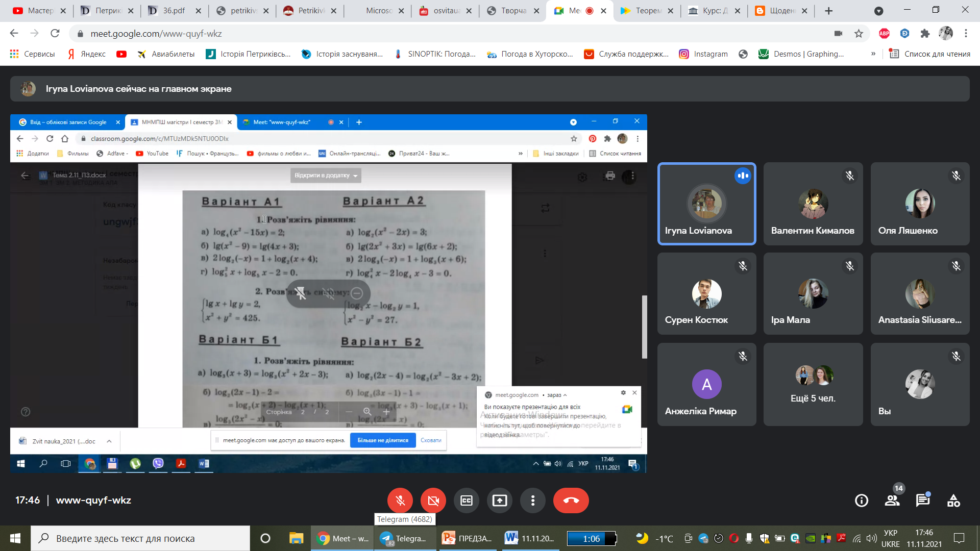Open the 'Ещё 5 чел.' participants tile
Viewport: 980px width, 551px height.
813,384
